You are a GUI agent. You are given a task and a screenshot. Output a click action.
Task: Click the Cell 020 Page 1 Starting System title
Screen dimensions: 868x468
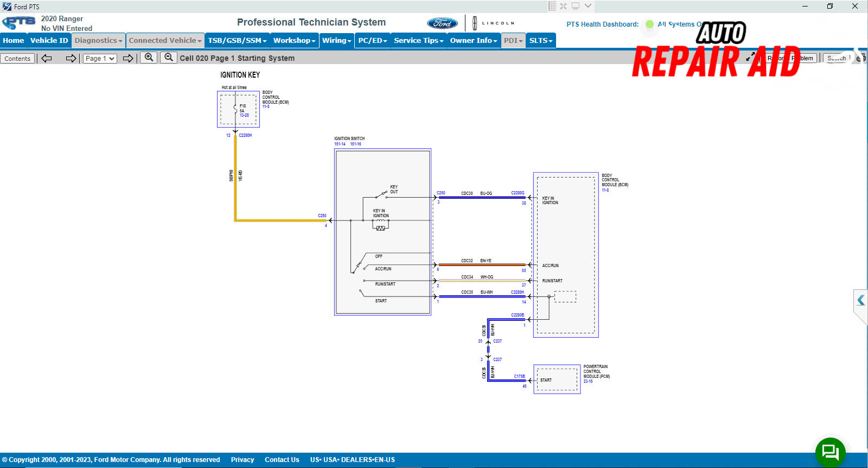point(237,58)
